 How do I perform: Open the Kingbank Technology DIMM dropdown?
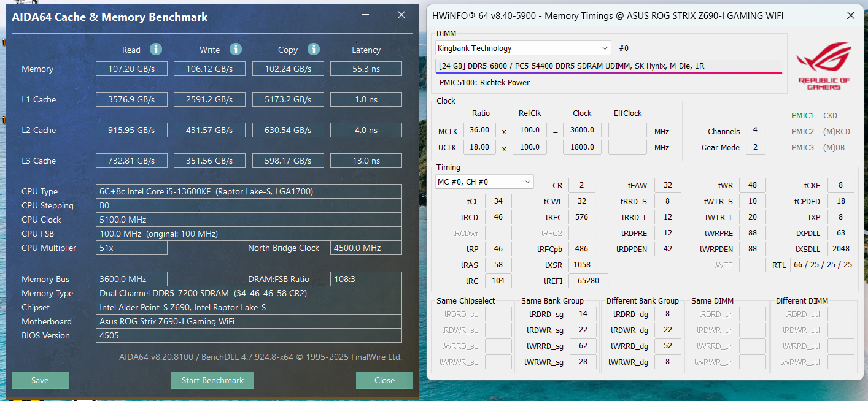point(524,48)
